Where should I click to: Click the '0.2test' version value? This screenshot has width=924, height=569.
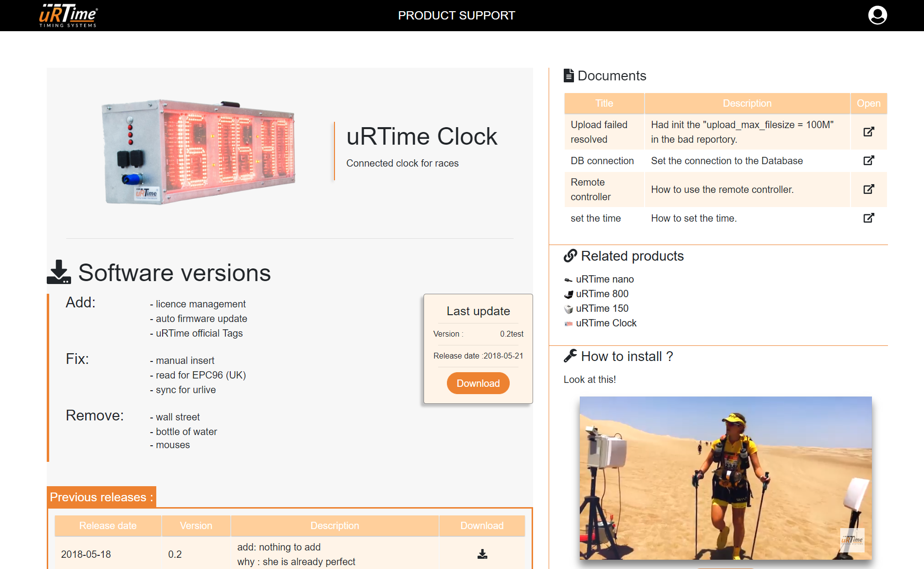512,334
